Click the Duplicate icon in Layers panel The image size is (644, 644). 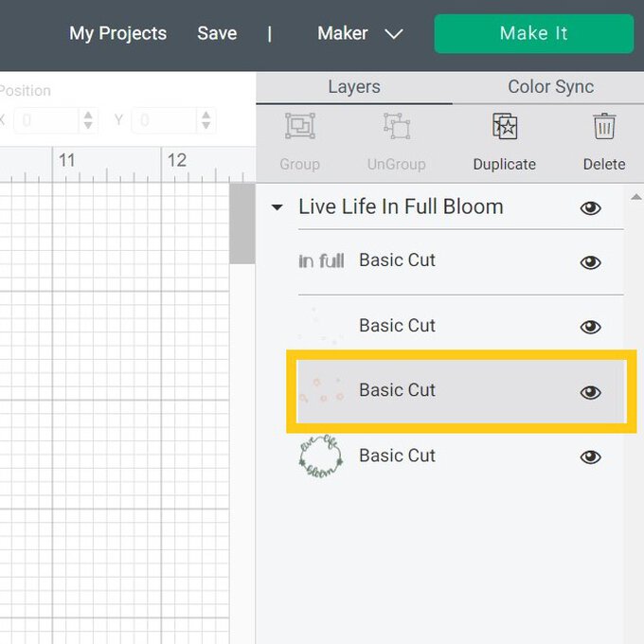pyautogui.click(x=505, y=128)
